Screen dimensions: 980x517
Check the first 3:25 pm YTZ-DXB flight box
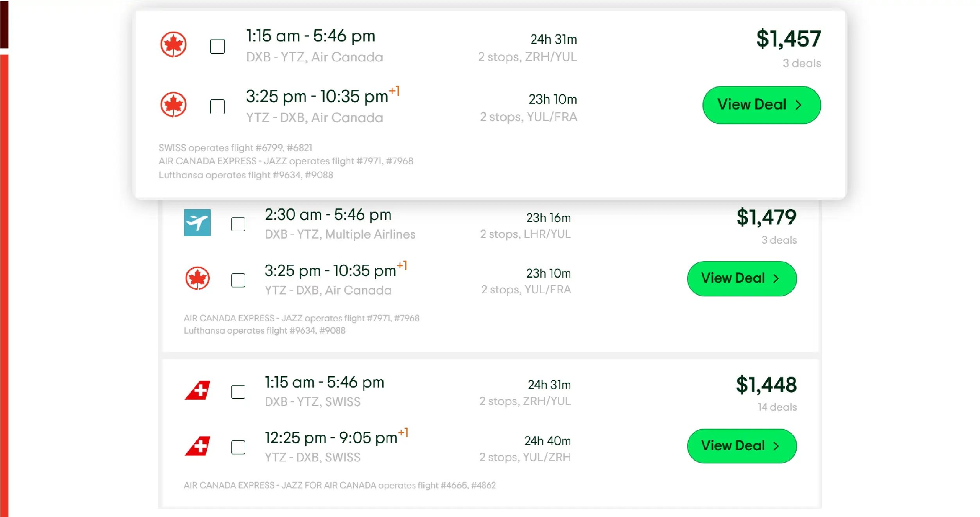click(x=217, y=107)
